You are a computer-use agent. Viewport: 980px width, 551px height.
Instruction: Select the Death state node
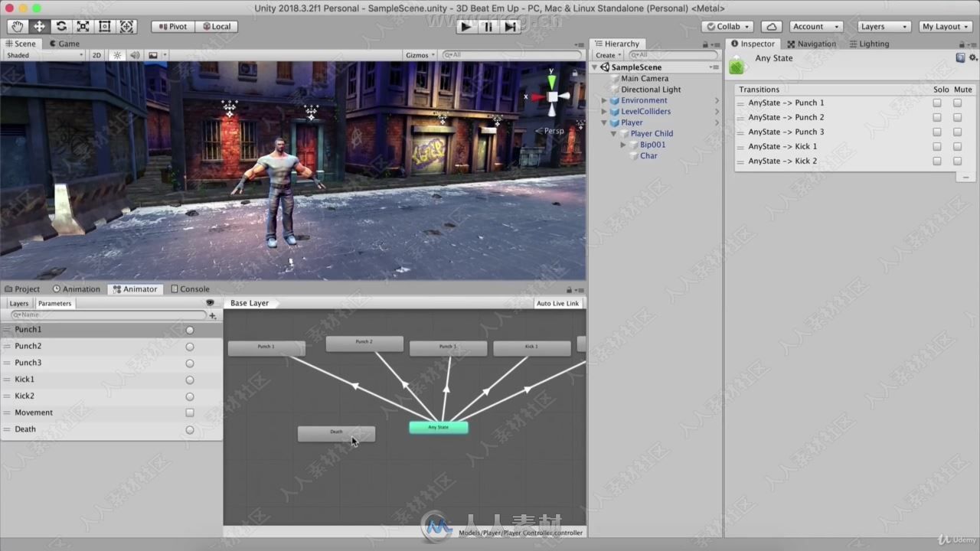(x=336, y=434)
